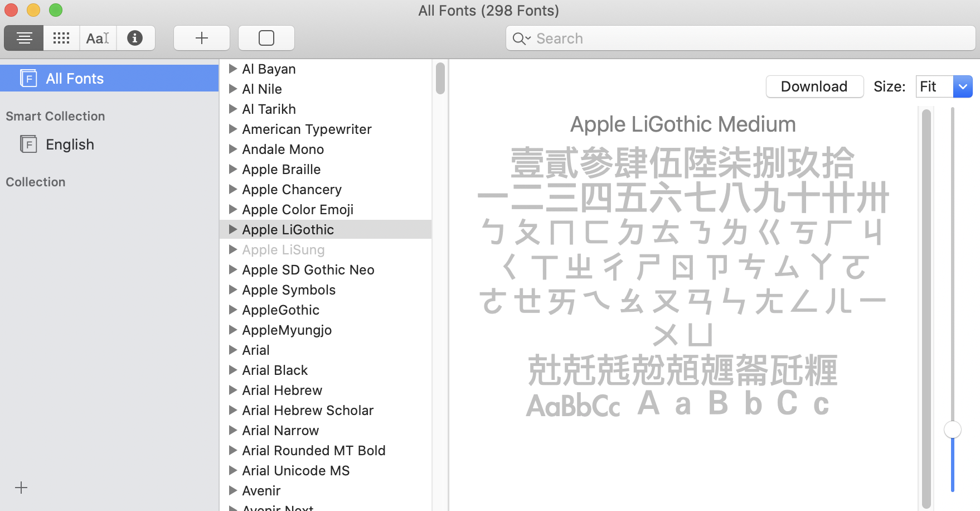The width and height of the screenshot is (980, 511).
Task: Select American Typewriter font name
Action: coord(307,129)
